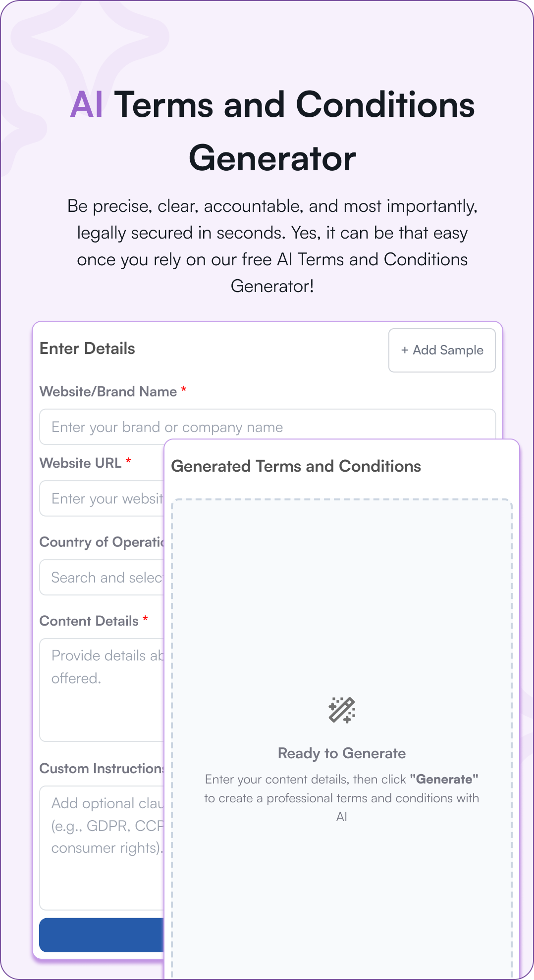Click the dashed output preview box

pyautogui.click(x=342, y=594)
